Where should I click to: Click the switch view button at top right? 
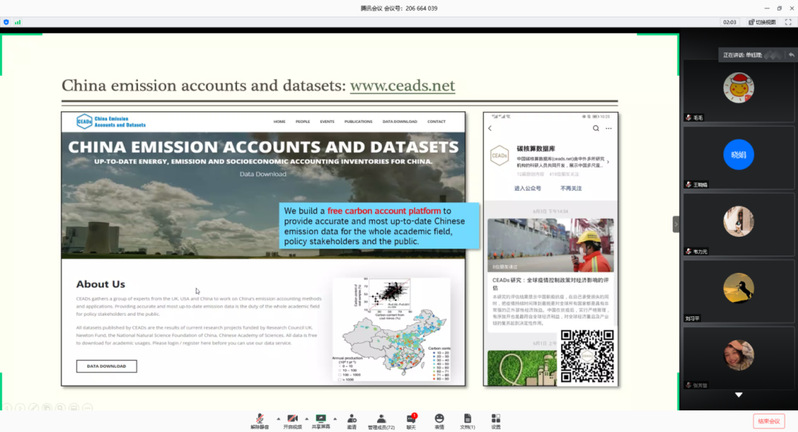click(762, 22)
